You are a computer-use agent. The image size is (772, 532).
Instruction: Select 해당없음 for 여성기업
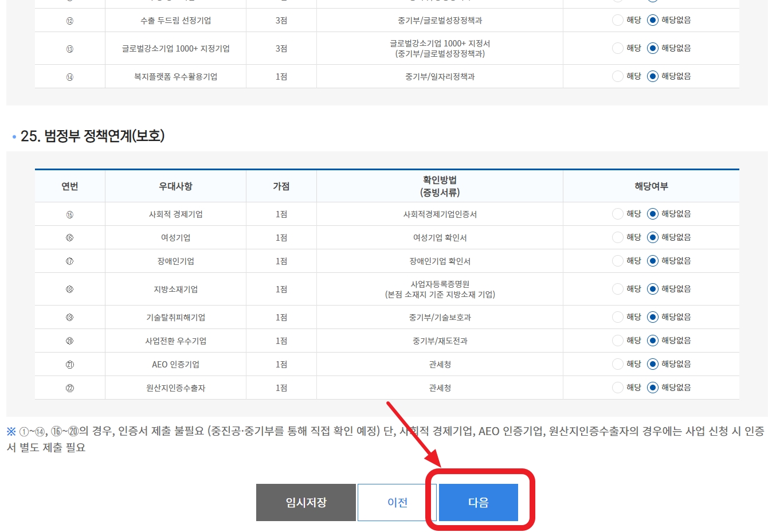[x=652, y=237]
